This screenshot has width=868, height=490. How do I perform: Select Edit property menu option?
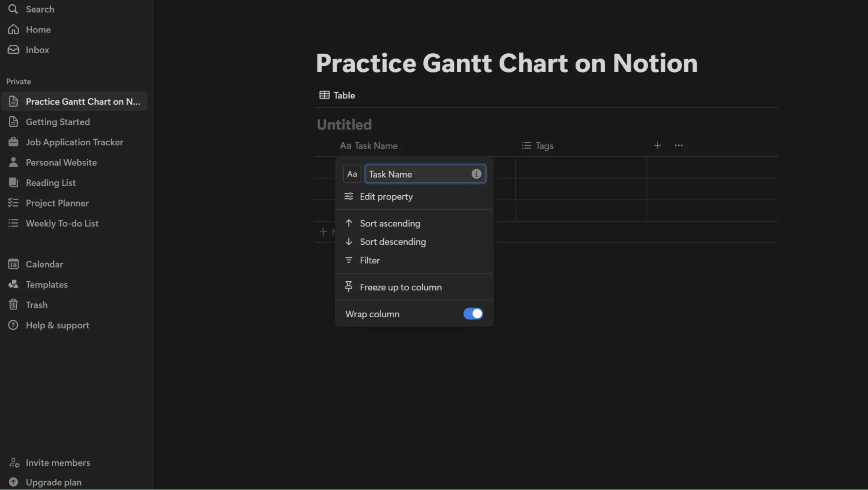[414, 197]
